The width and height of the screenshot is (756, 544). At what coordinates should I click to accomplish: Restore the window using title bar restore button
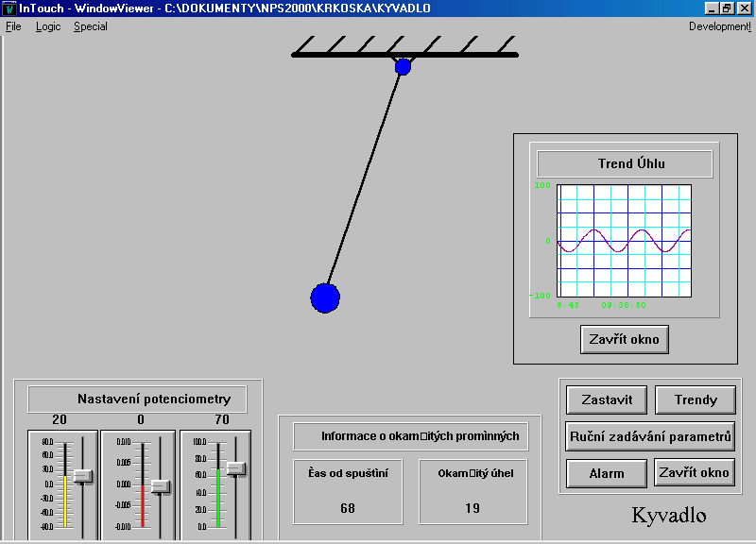point(728,8)
